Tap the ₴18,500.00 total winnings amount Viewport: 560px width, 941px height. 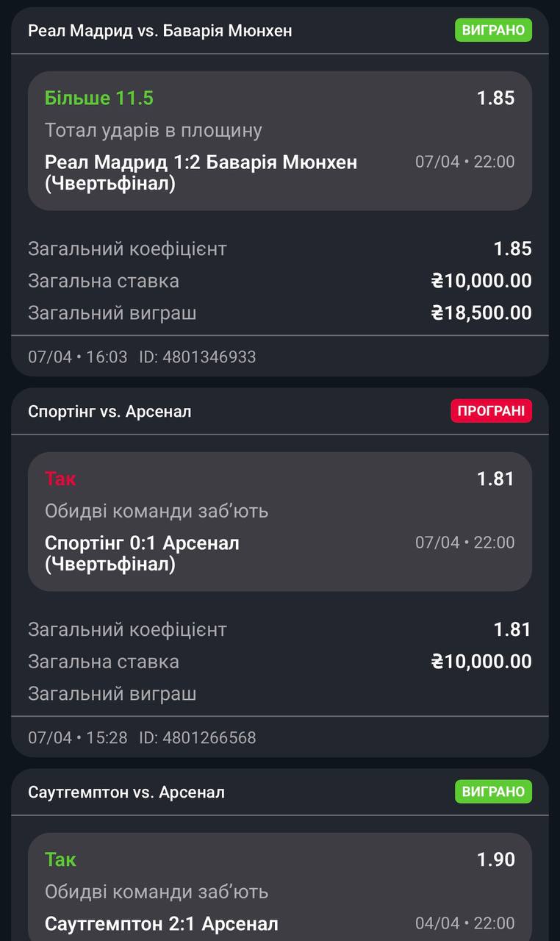481,313
